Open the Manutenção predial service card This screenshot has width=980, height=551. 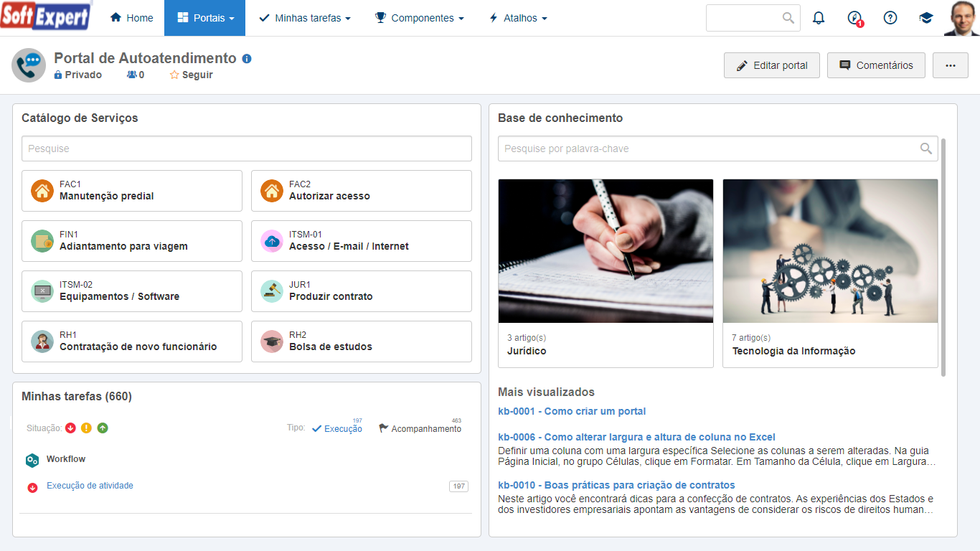tap(132, 191)
